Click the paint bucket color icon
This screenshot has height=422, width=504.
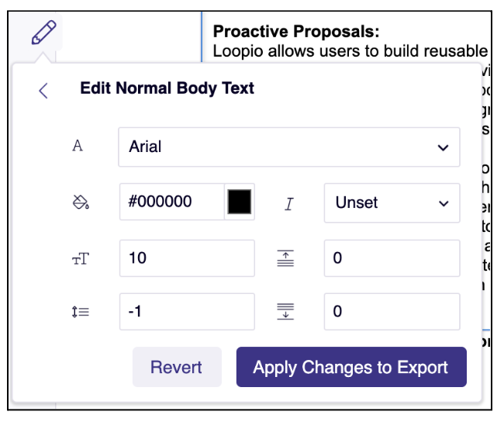[x=81, y=202]
